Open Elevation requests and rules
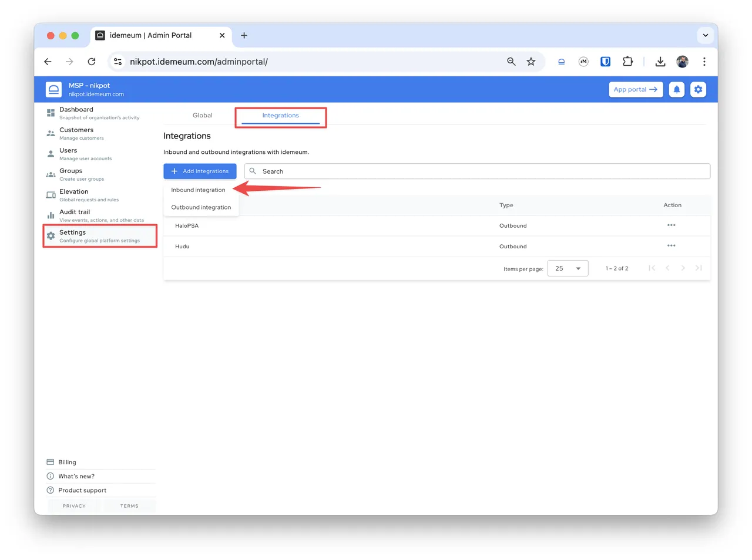 click(99, 195)
